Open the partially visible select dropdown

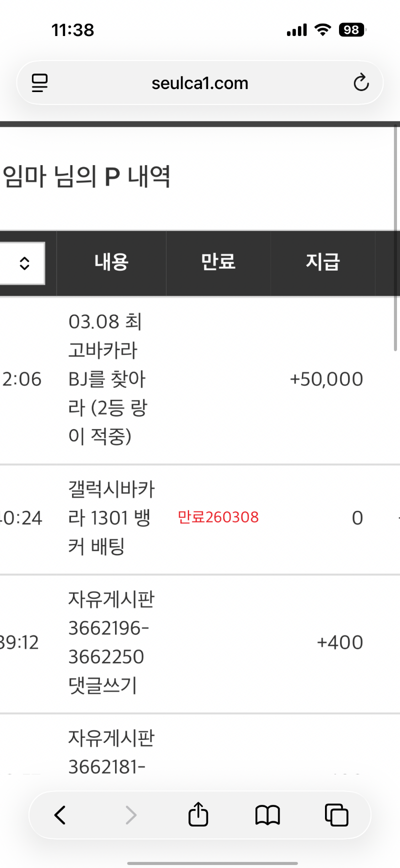22,263
